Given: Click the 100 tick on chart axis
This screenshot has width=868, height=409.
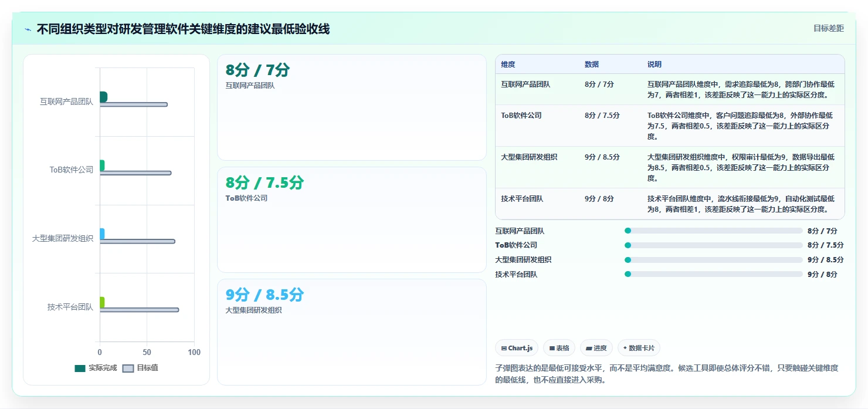Looking at the screenshot, I should point(194,353).
